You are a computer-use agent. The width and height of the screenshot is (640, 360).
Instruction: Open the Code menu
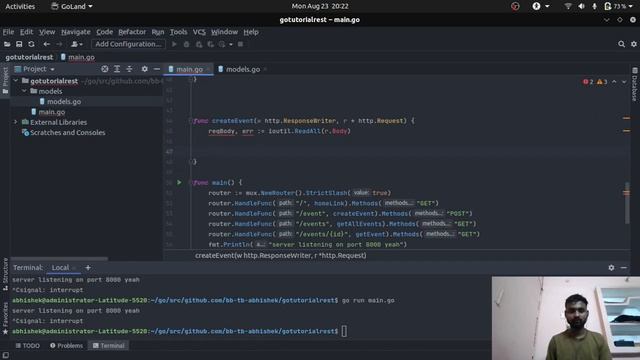104,32
